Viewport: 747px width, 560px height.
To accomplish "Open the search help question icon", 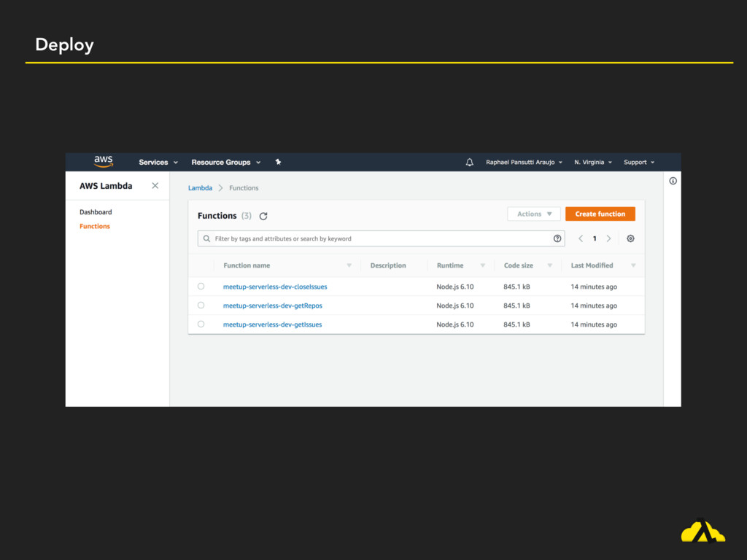I will click(x=557, y=238).
